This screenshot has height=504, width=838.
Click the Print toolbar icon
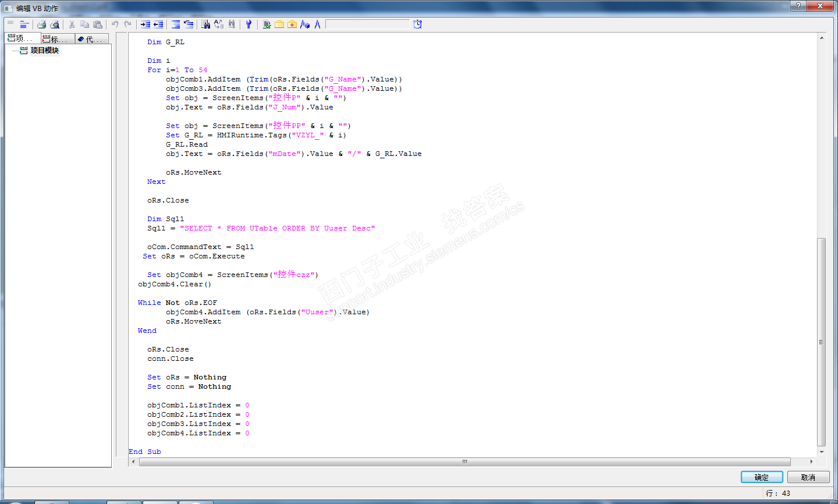click(x=41, y=24)
